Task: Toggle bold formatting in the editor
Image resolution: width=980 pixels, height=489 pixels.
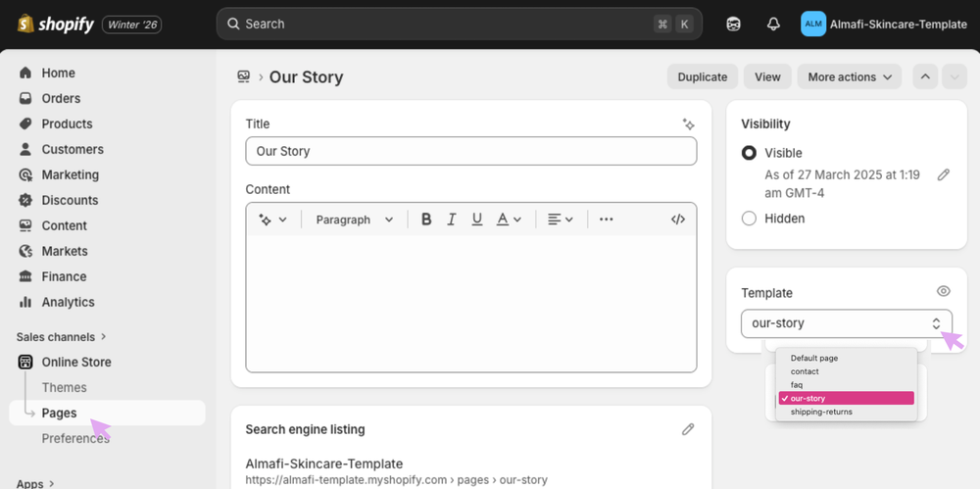Action: 426,220
